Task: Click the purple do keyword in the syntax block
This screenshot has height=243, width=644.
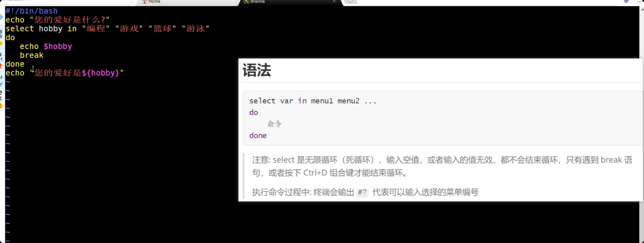Action: (253, 112)
